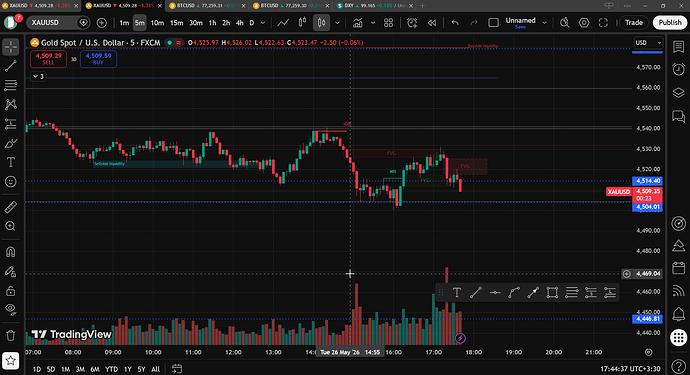690x375 pixels.
Task: Toggle the select layout square icon
Action: [x=493, y=22]
